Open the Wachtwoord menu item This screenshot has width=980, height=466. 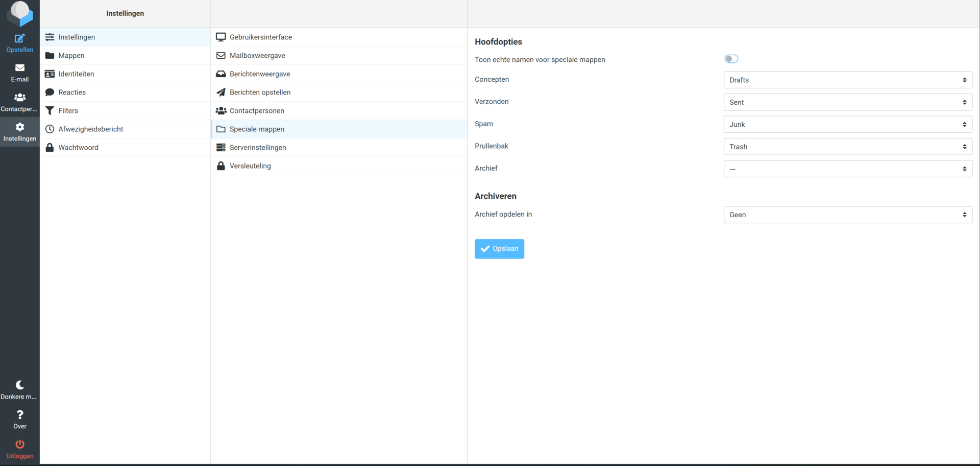pos(125,148)
